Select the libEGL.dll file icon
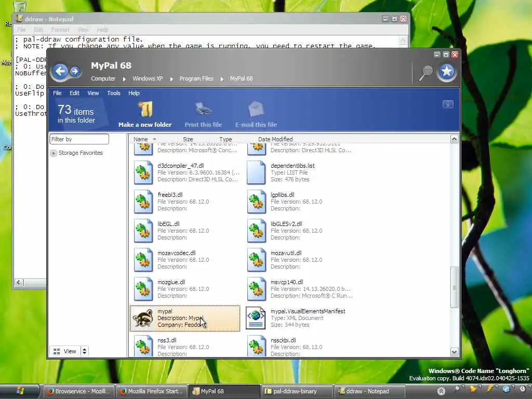Viewport: 532px width, 399px height. coord(143,231)
